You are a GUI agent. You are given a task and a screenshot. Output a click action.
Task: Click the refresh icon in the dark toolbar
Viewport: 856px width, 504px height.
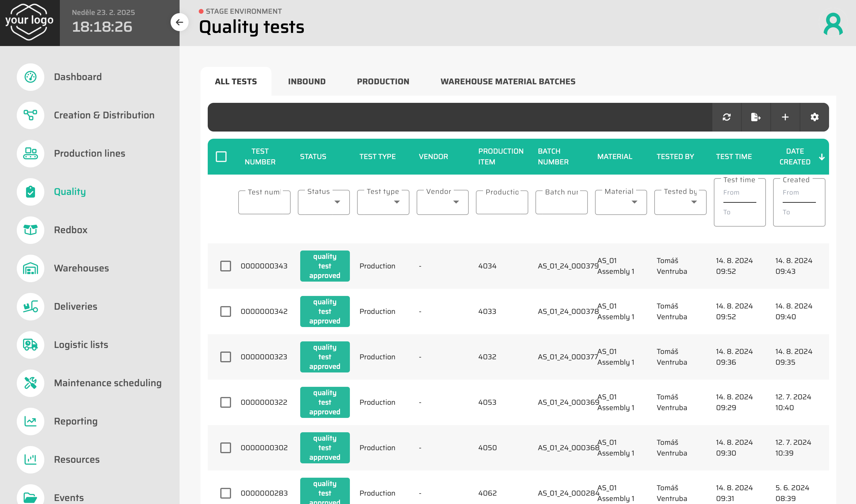point(726,117)
